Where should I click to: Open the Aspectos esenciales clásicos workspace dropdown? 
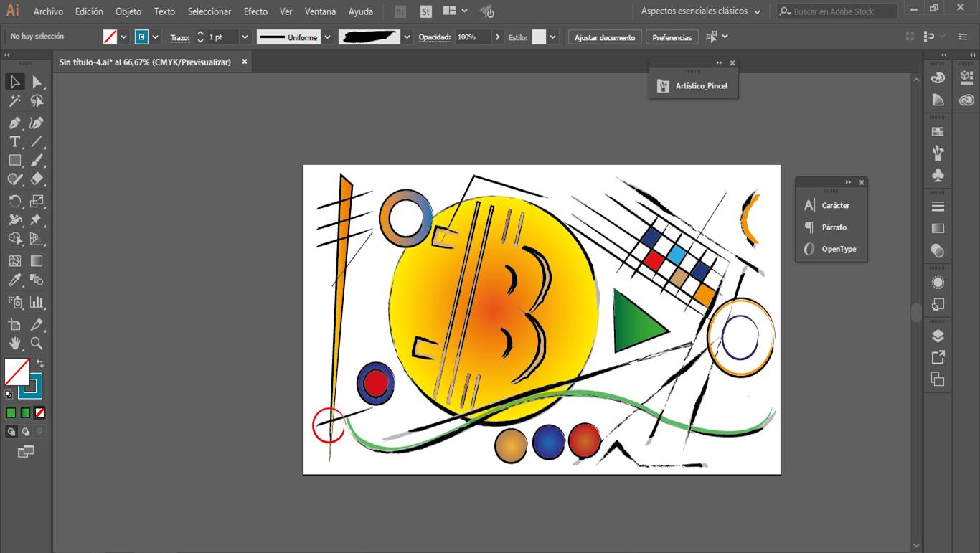(699, 11)
